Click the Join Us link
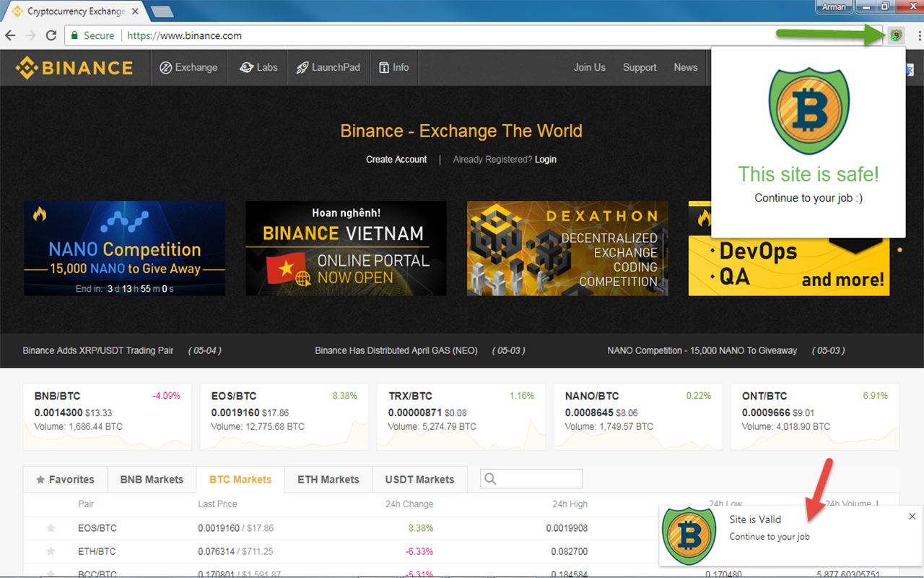The height and width of the screenshot is (578, 924). (590, 67)
